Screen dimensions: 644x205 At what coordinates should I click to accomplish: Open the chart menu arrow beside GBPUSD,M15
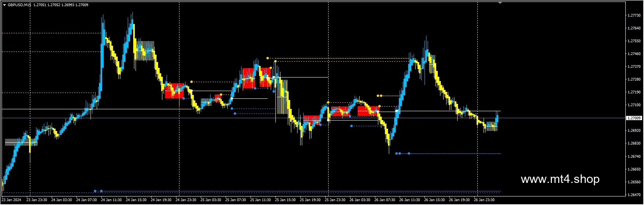[x=5, y=5]
